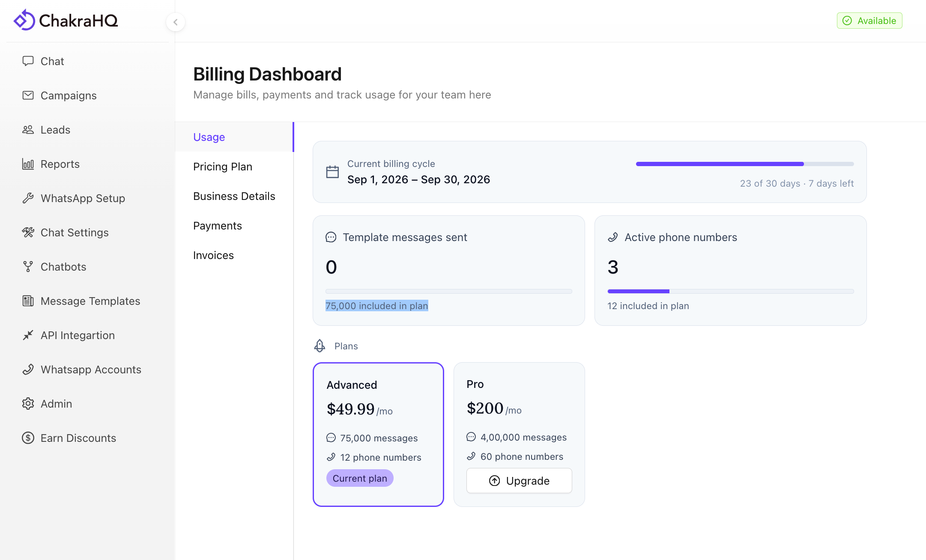Click the API Integration plug icon

tap(28, 335)
